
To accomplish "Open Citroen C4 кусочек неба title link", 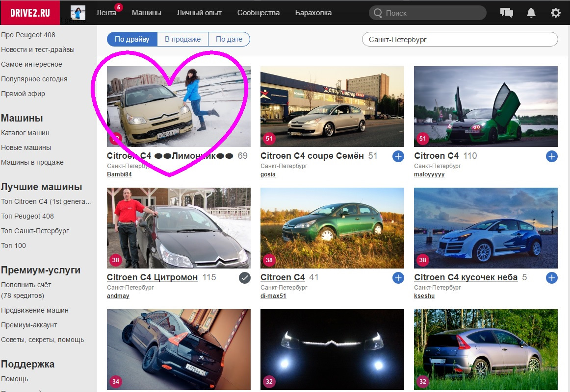I will (466, 277).
